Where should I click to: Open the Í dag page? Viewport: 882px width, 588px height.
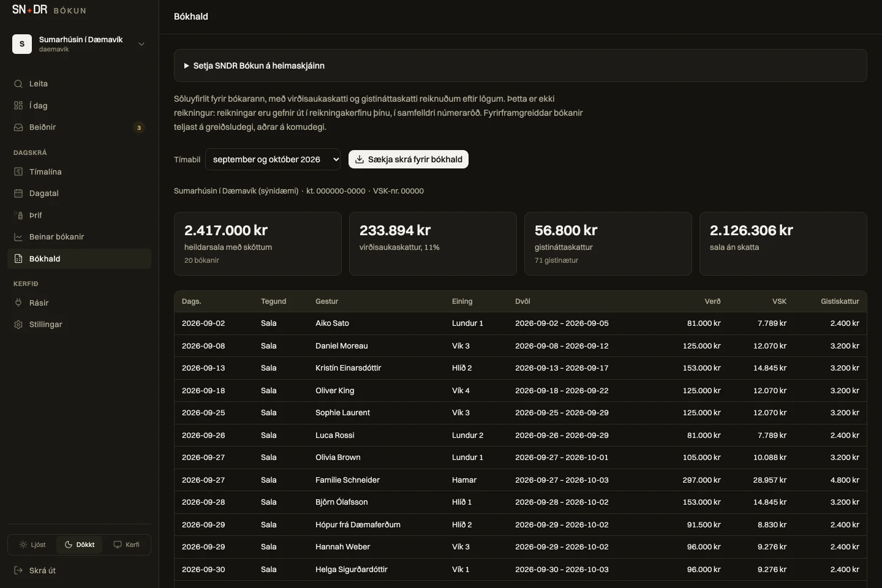click(79, 105)
